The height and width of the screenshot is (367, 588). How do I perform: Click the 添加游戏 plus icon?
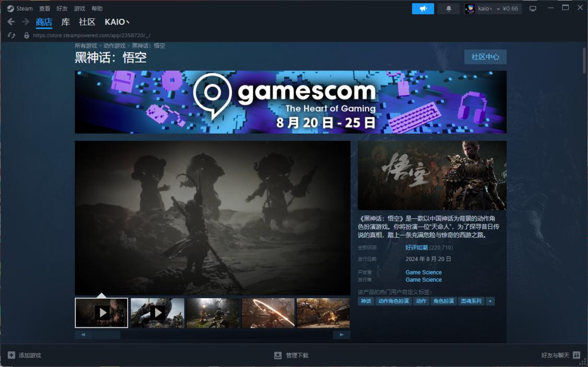[x=11, y=355]
